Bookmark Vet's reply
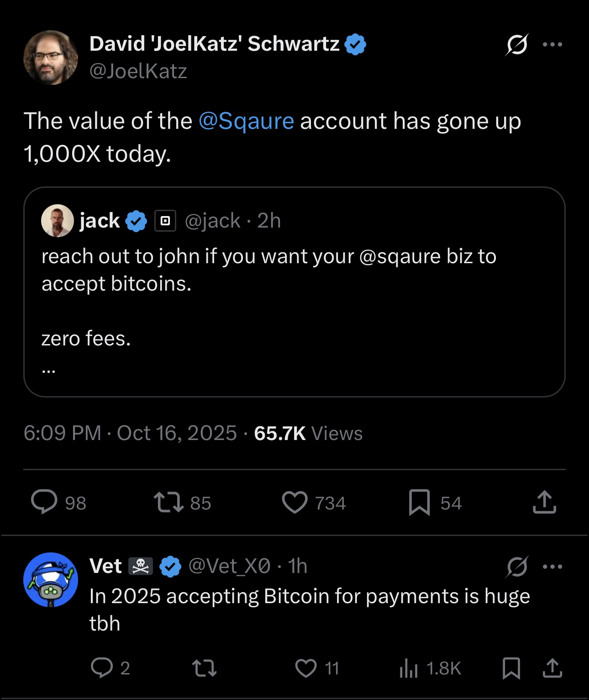This screenshot has width=589, height=700. tap(511, 668)
